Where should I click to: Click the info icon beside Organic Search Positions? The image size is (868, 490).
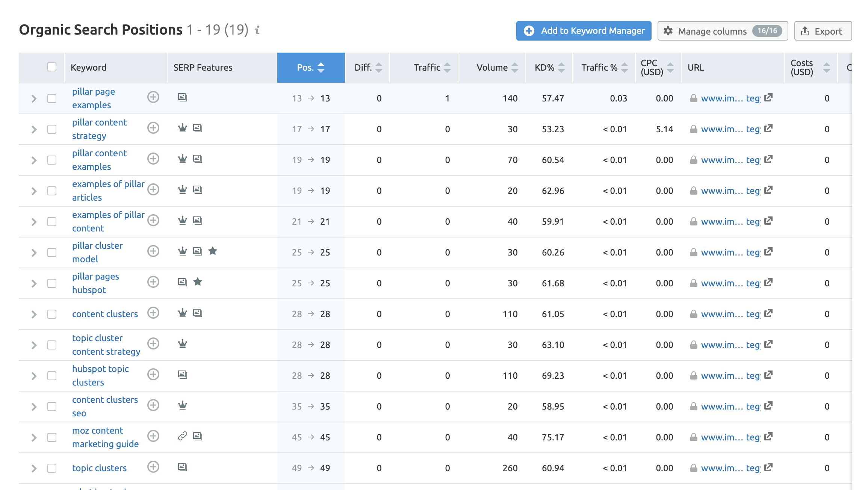[x=257, y=30]
